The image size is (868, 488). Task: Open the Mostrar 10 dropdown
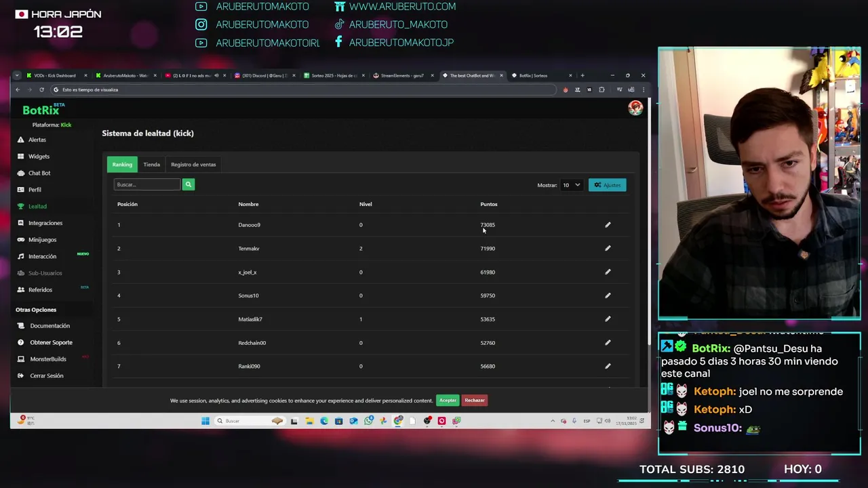(x=571, y=185)
